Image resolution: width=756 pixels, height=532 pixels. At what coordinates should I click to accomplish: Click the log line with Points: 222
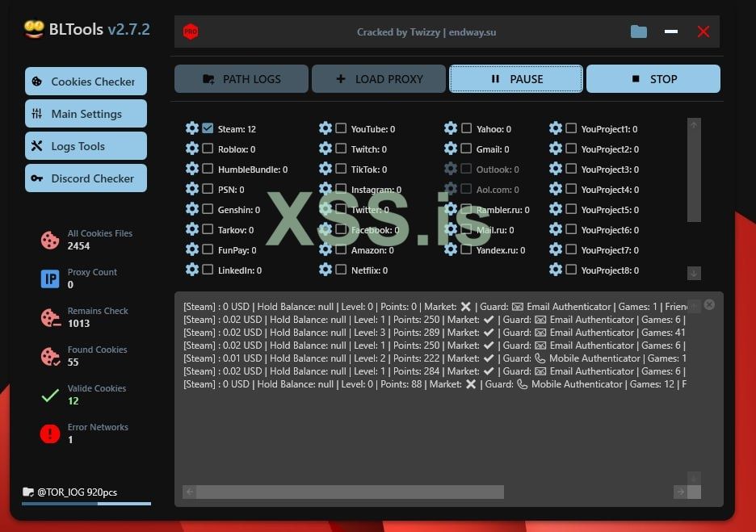click(435, 358)
